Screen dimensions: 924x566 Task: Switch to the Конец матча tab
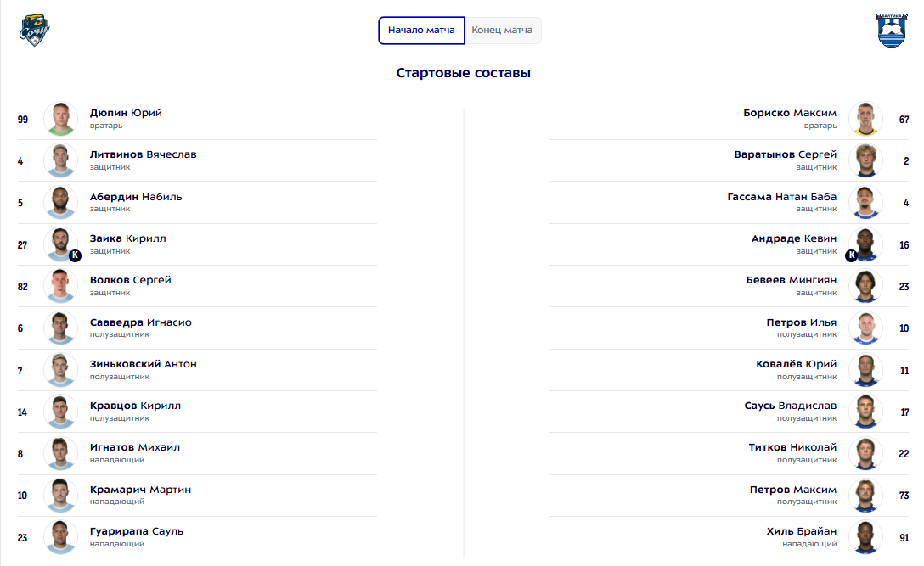point(502,30)
